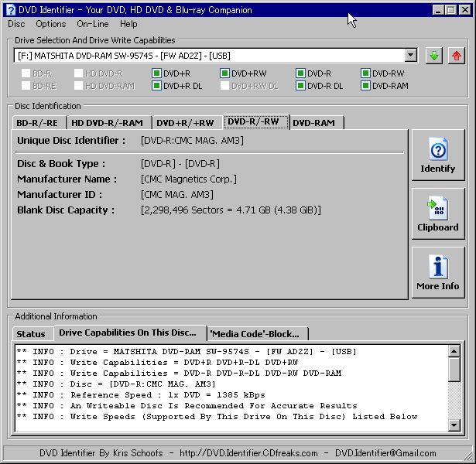The height and width of the screenshot is (464, 476).
Task: Click the info log scrollbar thumb
Action: [454, 370]
